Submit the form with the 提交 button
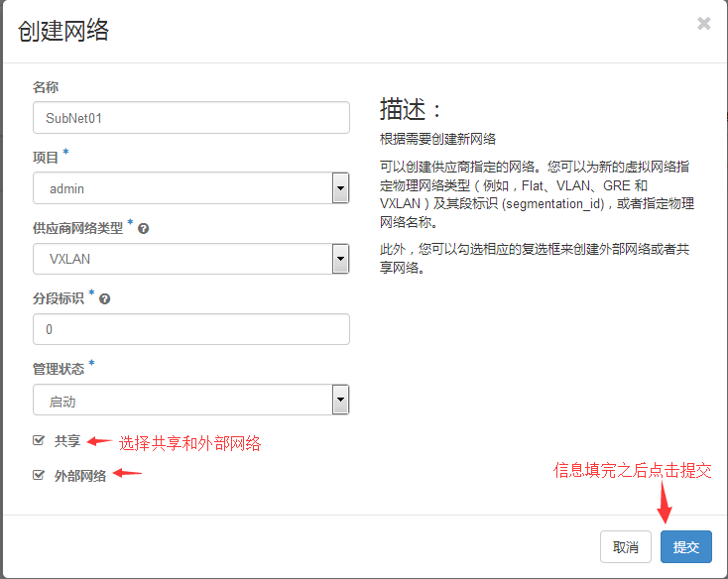 tap(685, 546)
